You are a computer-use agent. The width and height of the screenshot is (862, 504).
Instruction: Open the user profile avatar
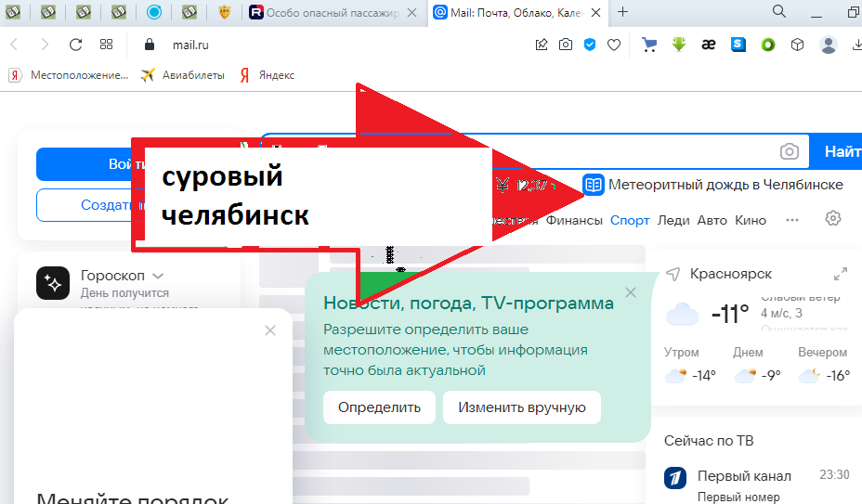[x=829, y=45]
